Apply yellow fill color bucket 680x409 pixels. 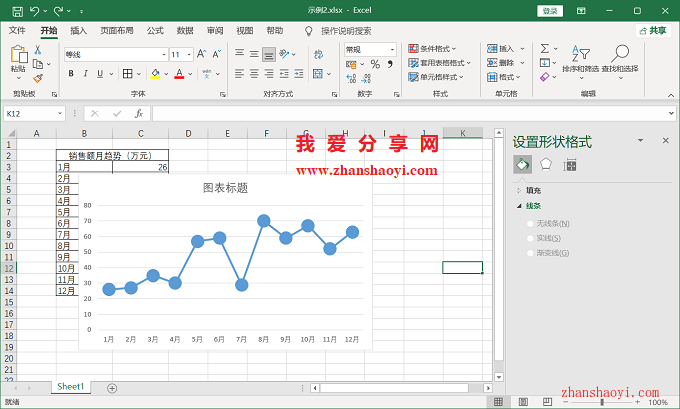155,74
